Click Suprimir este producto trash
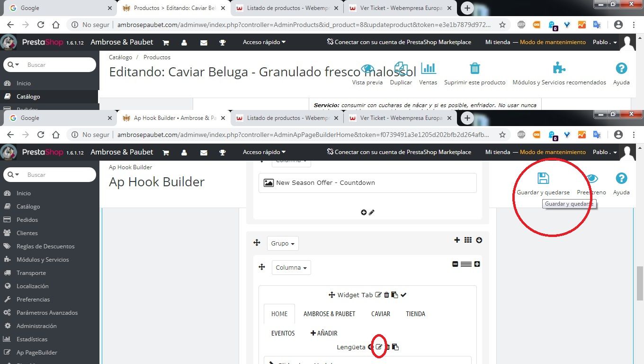 click(x=475, y=74)
